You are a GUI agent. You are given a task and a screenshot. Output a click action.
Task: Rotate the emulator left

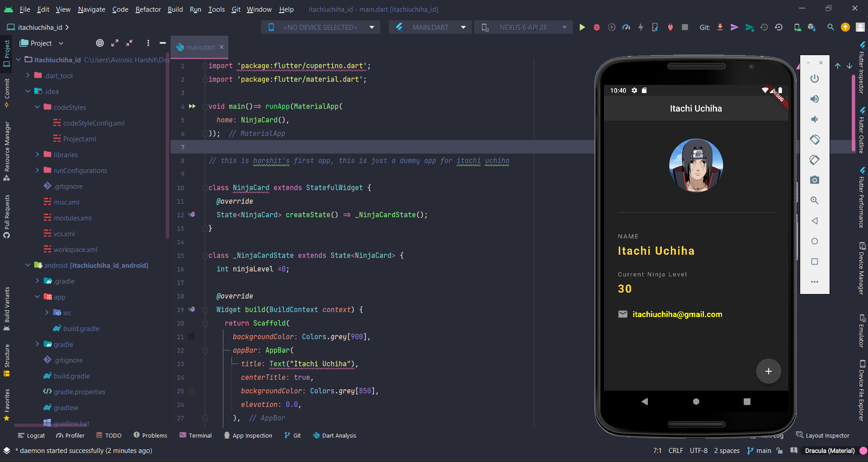[x=815, y=140]
